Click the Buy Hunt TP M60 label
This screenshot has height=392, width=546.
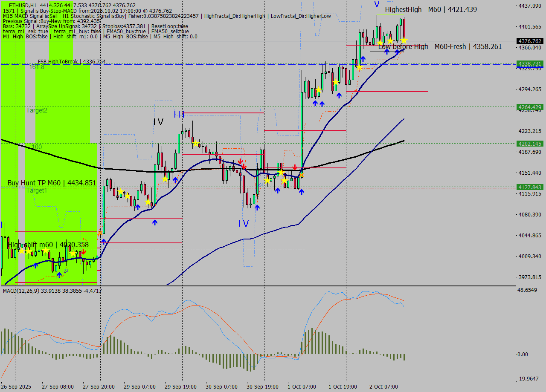[52, 183]
